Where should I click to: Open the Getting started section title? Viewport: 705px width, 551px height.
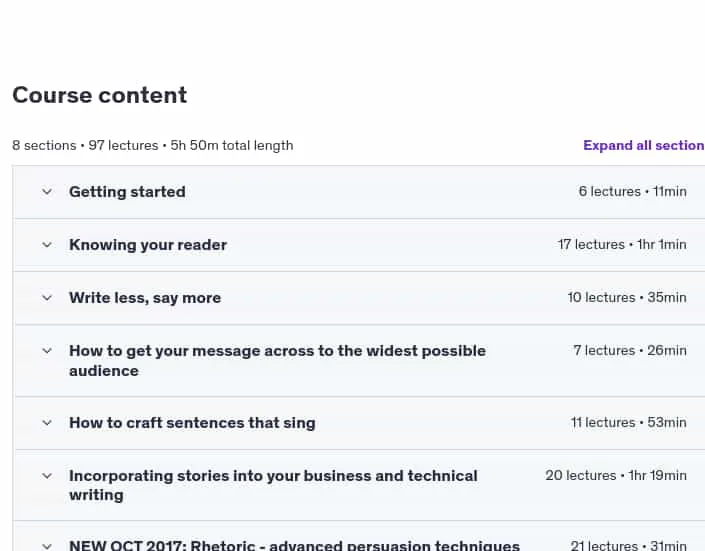(127, 192)
